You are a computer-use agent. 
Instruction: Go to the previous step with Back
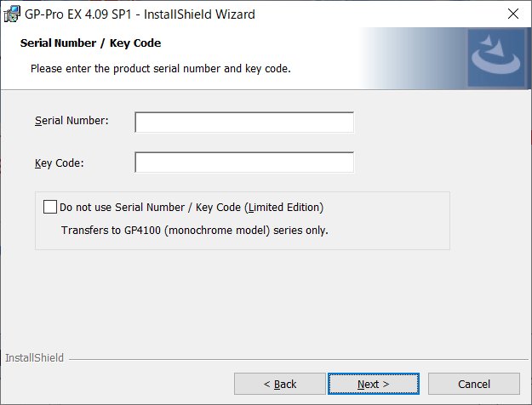pos(280,384)
